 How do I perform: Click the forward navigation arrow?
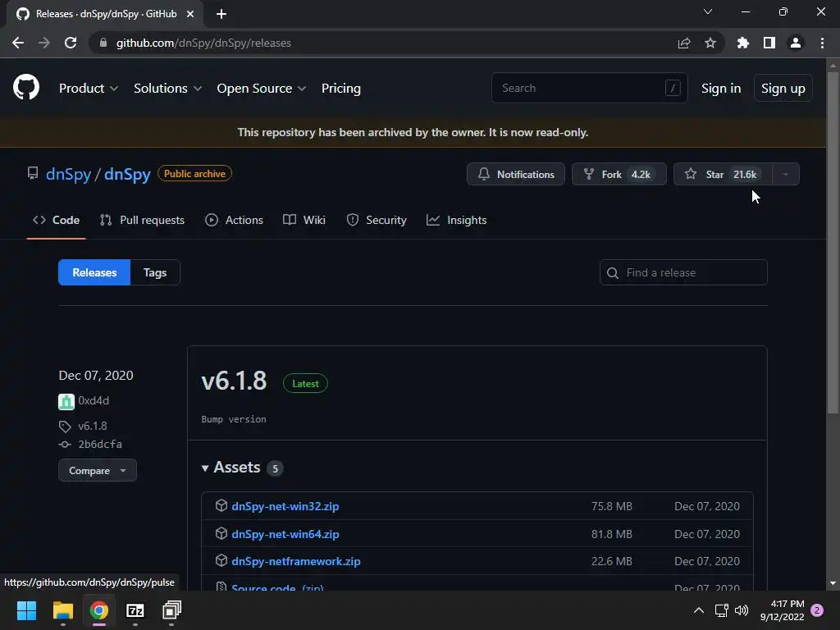click(44, 43)
